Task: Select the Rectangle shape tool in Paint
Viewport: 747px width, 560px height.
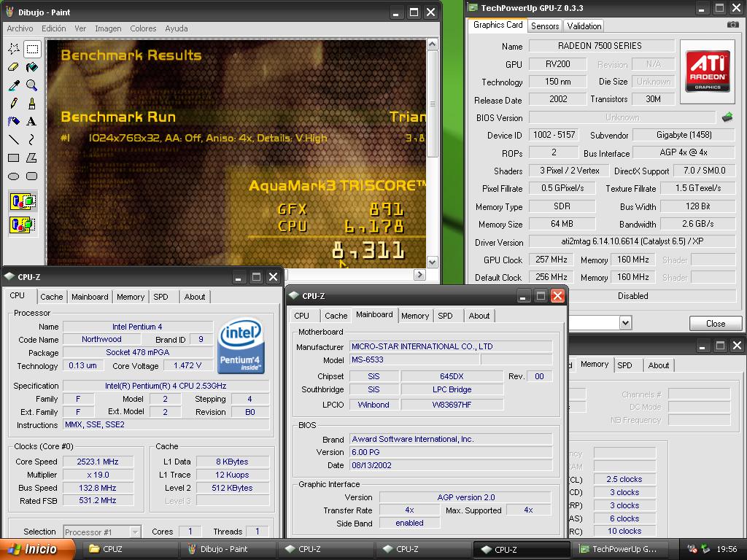Action: coord(14,157)
